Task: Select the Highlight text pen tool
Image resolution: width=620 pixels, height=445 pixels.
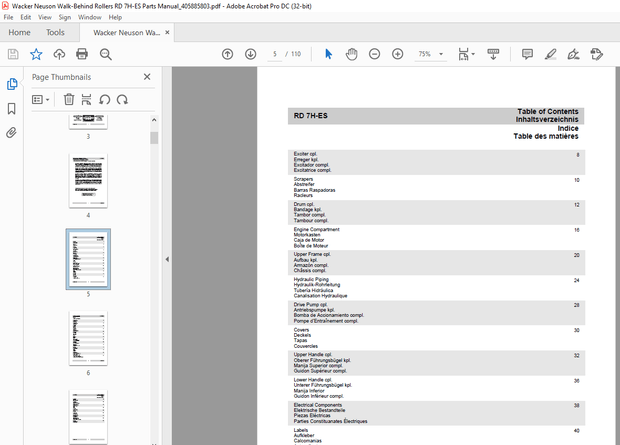Action: [550, 54]
